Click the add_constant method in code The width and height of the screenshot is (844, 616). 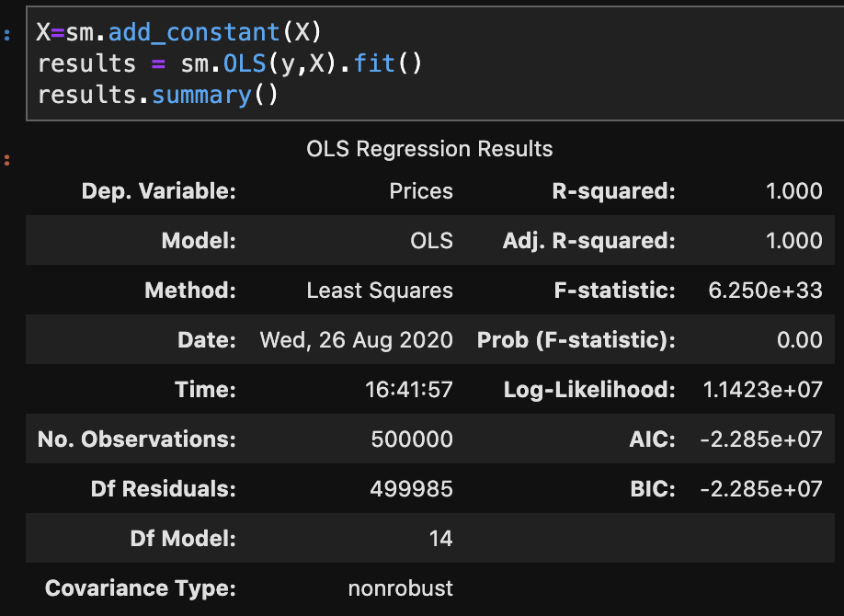pos(194,32)
